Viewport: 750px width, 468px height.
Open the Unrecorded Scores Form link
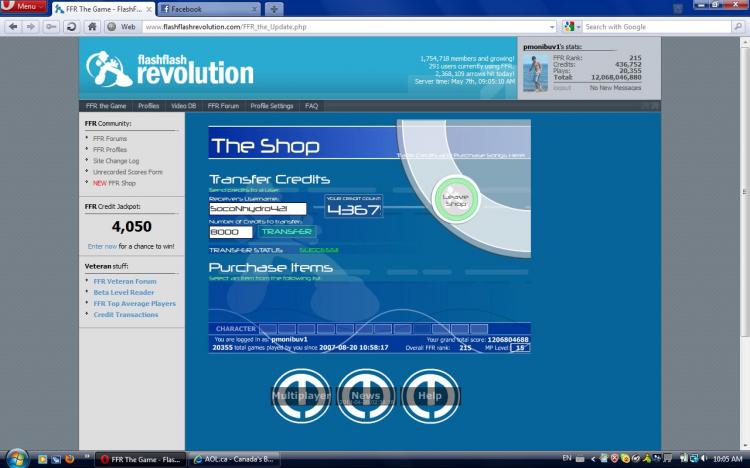(x=128, y=172)
